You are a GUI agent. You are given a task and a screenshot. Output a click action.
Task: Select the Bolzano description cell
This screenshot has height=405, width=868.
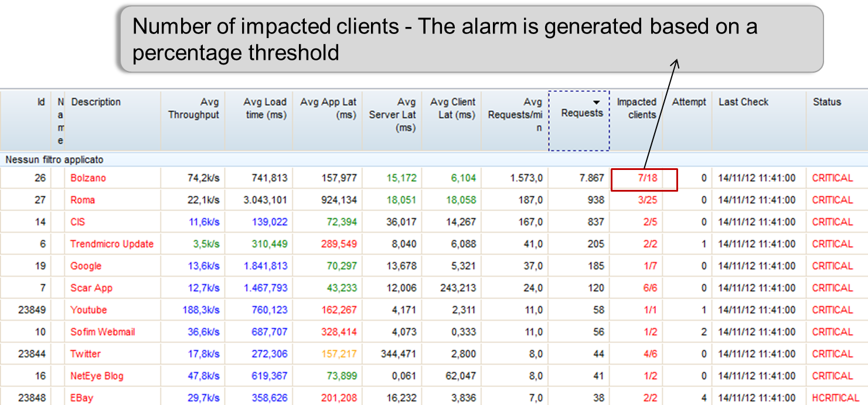click(113, 178)
